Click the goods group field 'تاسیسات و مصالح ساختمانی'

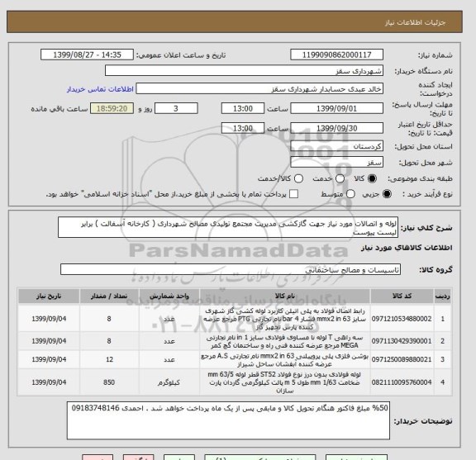(231, 269)
